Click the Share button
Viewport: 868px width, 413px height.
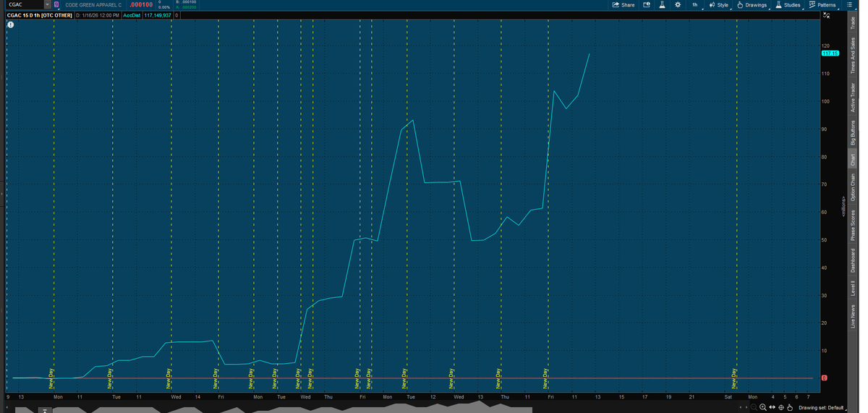point(623,5)
